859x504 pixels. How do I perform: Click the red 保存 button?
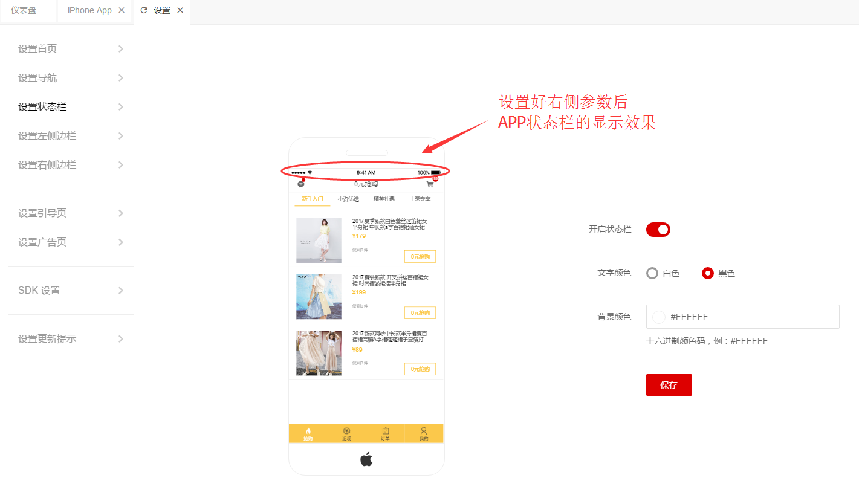(669, 385)
